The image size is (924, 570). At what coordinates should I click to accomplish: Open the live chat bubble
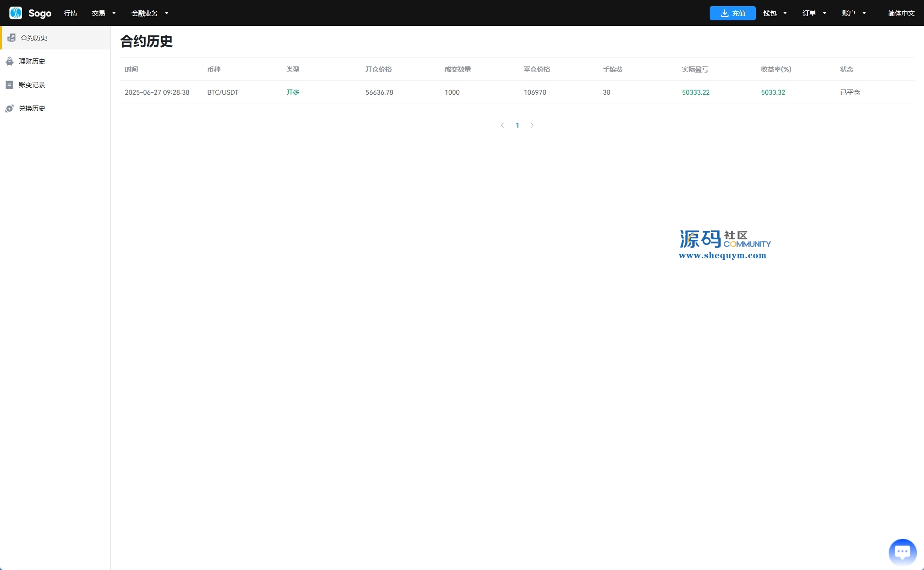[x=902, y=552]
